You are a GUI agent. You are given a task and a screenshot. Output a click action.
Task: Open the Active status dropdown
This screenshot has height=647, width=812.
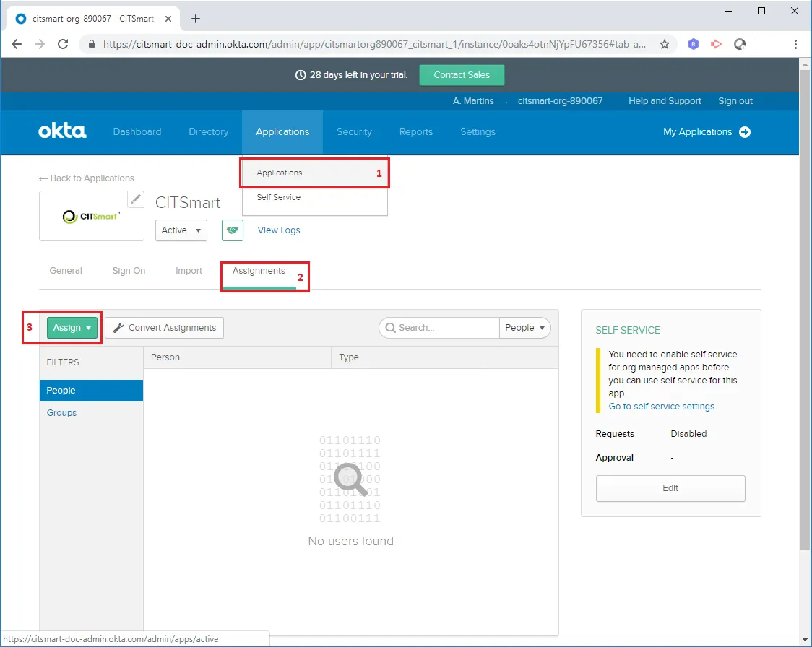(x=181, y=230)
